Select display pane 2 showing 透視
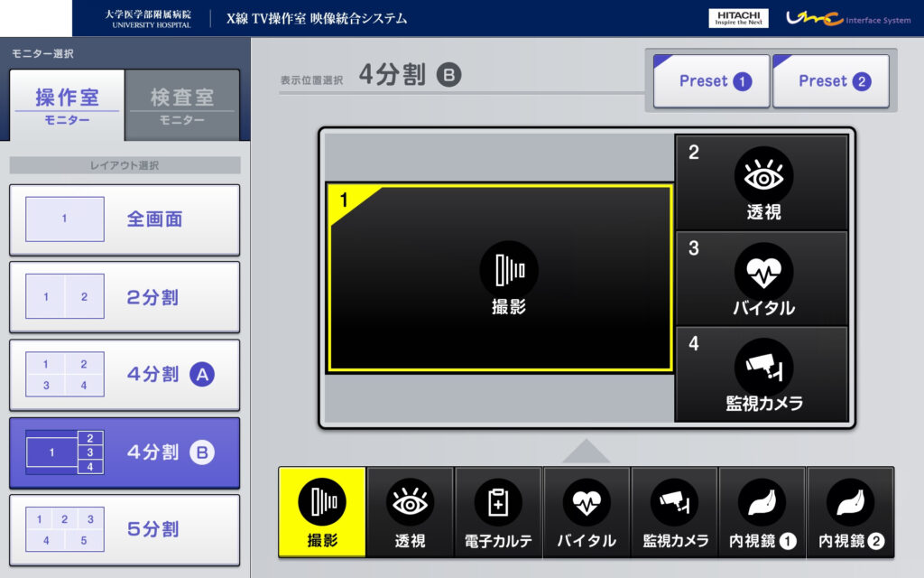This screenshot has height=578, width=924. [762, 183]
